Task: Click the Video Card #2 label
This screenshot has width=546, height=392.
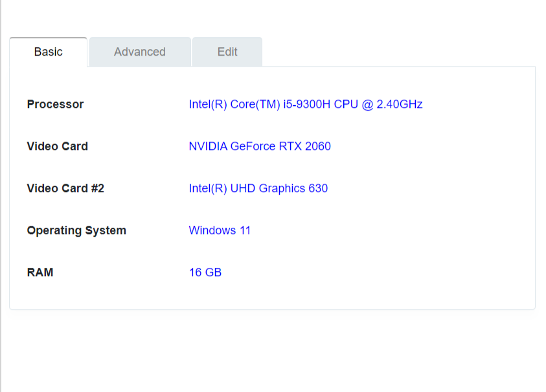Action: (65, 188)
